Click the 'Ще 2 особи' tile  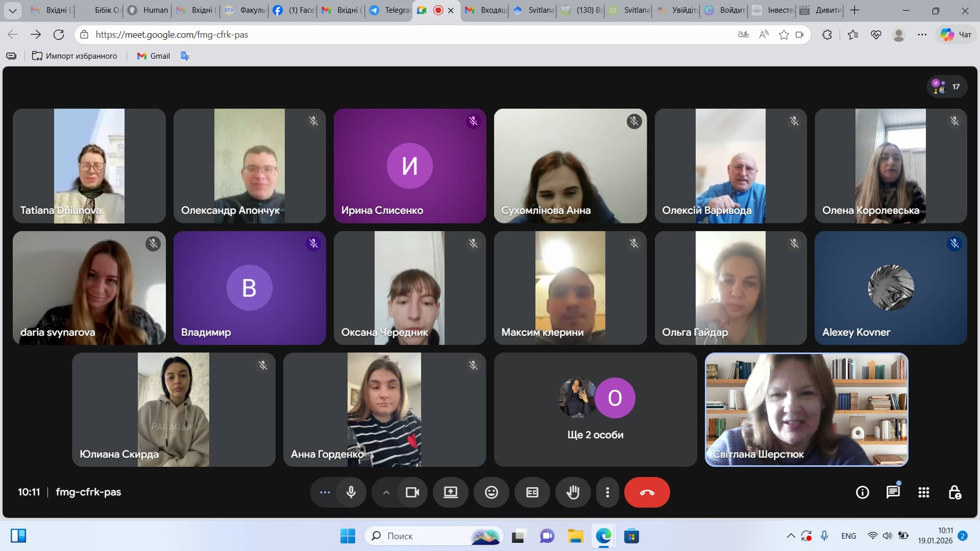pos(595,410)
